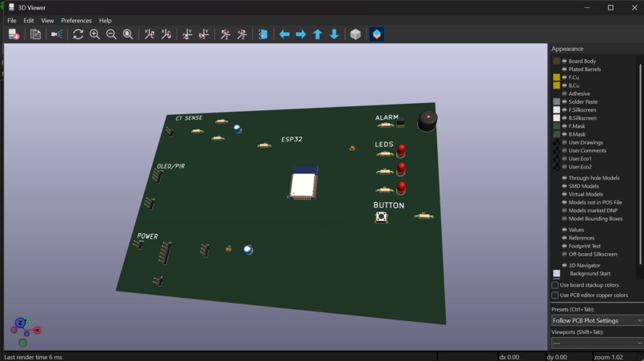Hide the F.Silkscreen layer
Screen dimensions: 644x361
pyautogui.click(x=564, y=109)
